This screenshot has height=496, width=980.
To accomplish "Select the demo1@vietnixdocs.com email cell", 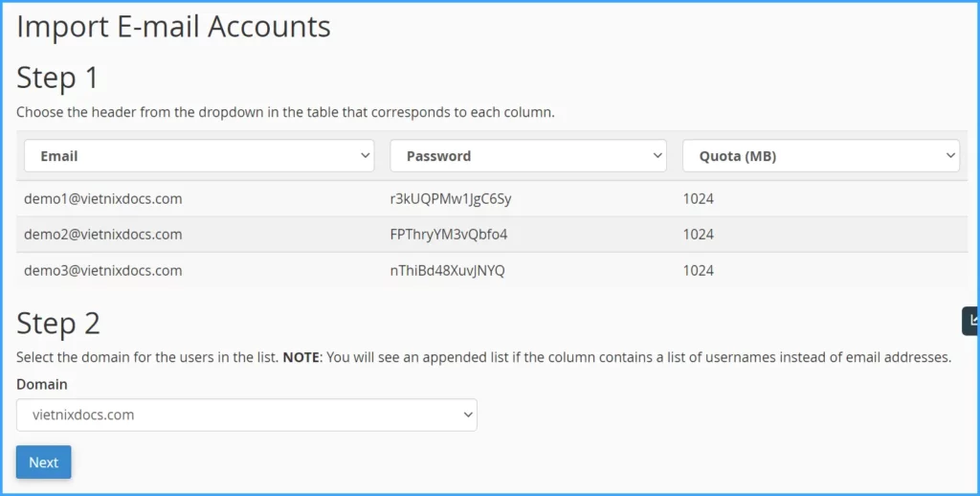I will 103,199.
